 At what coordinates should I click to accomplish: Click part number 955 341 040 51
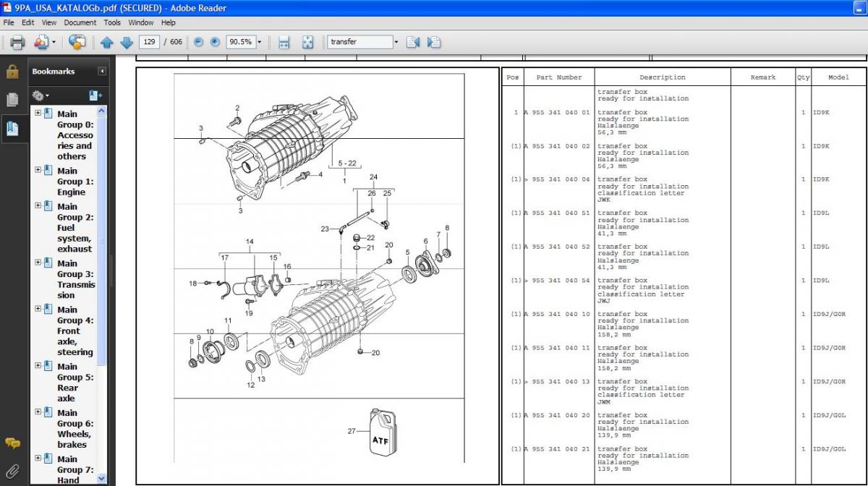(x=561, y=213)
